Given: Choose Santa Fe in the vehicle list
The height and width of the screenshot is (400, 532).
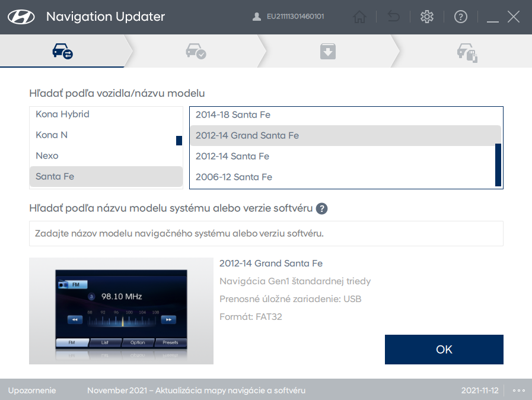Looking at the screenshot, I should click(106, 176).
